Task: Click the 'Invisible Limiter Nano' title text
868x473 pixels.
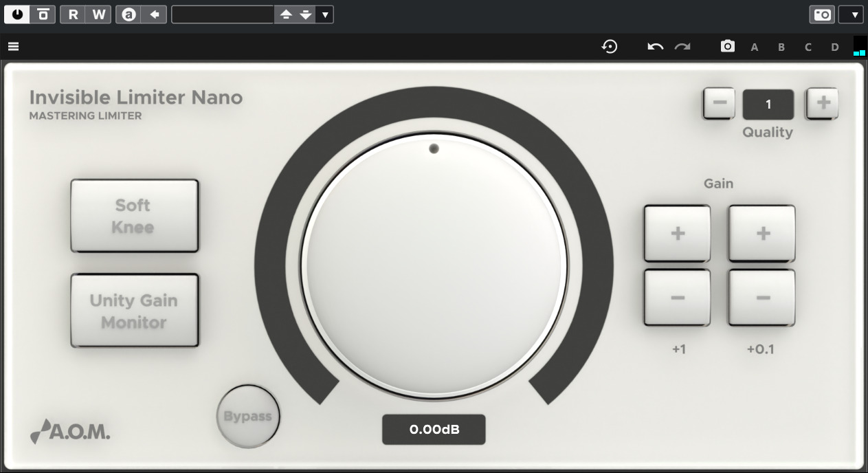Action: tap(136, 98)
